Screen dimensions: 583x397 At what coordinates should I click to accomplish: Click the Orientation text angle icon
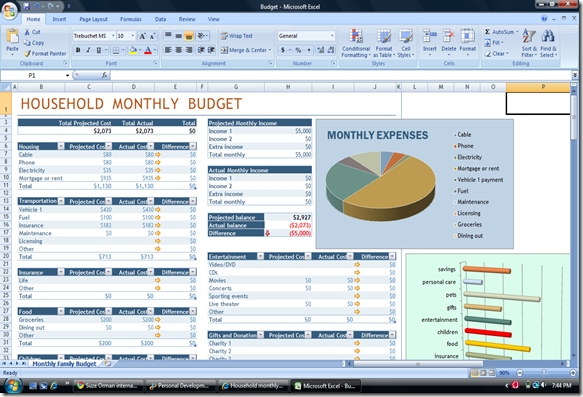tap(202, 36)
